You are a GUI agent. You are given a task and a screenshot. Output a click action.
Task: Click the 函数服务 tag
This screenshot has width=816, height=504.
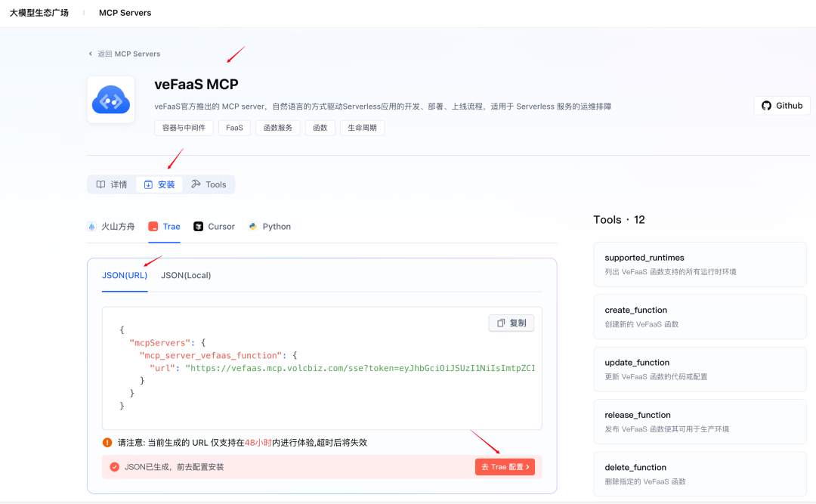click(278, 128)
